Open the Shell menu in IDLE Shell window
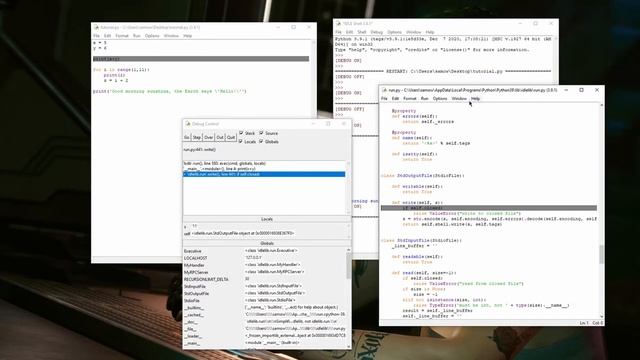This screenshot has width=640, height=360. click(x=362, y=32)
